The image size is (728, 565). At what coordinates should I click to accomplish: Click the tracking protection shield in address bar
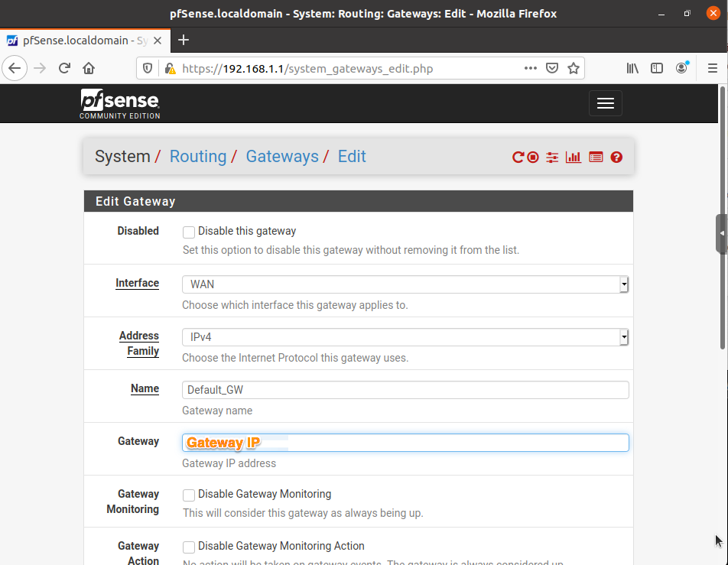click(146, 67)
